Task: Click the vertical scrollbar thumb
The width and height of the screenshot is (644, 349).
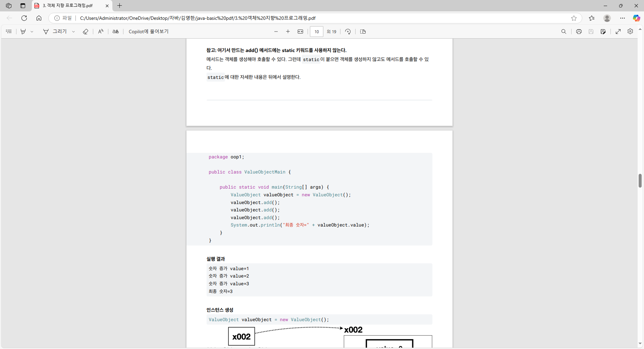Action: pos(640,181)
